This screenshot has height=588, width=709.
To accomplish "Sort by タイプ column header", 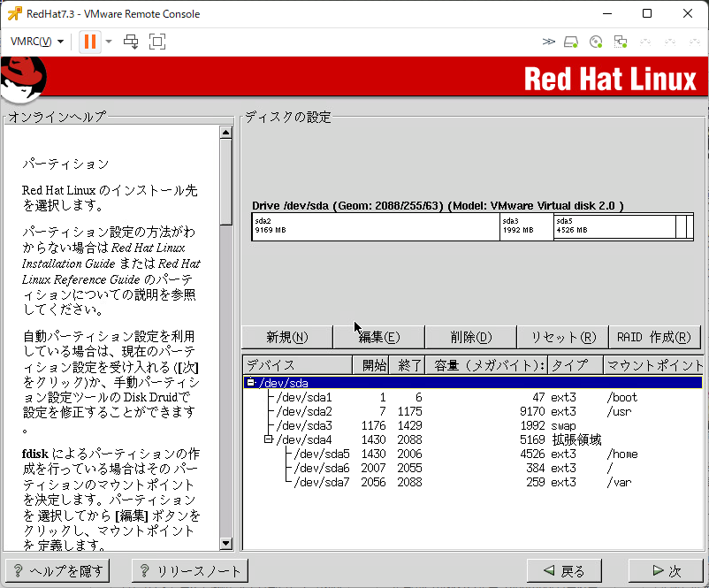I will coord(576,365).
